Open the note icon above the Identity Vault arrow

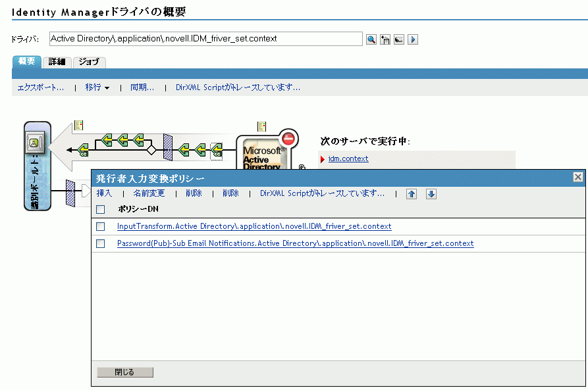(x=78, y=125)
